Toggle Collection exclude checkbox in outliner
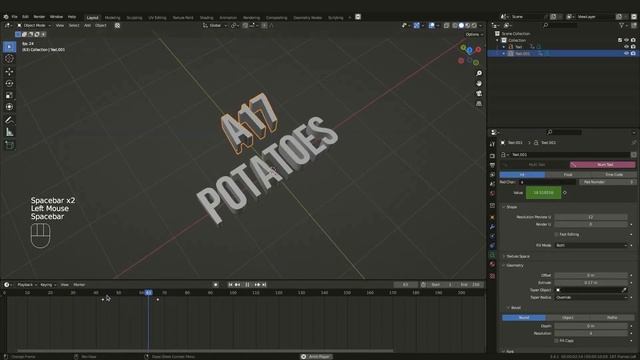This screenshot has width=640, height=360. [620, 40]
